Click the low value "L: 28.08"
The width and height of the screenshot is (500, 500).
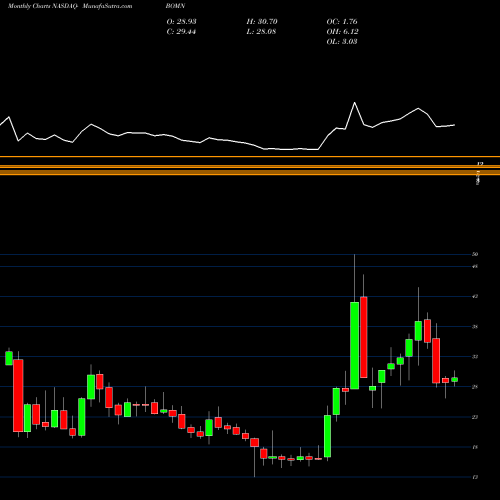(261, 32)
